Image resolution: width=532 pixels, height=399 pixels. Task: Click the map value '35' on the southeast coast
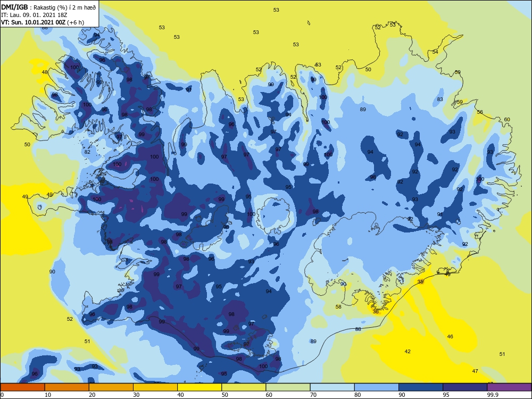tap(420, 281)
